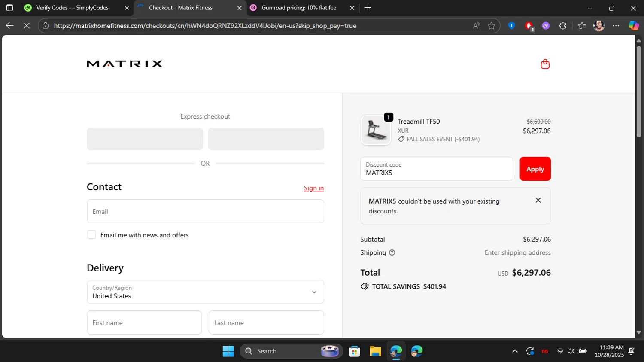Click the Enter shipping address text
Image resolution: width=644 pixels, height=362 pixels.
[517, 252]
